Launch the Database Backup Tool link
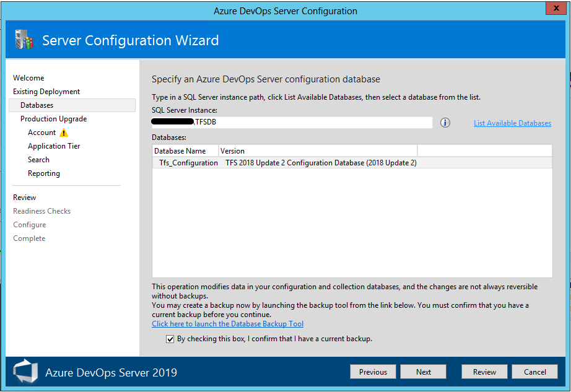 tap(227, 323)
